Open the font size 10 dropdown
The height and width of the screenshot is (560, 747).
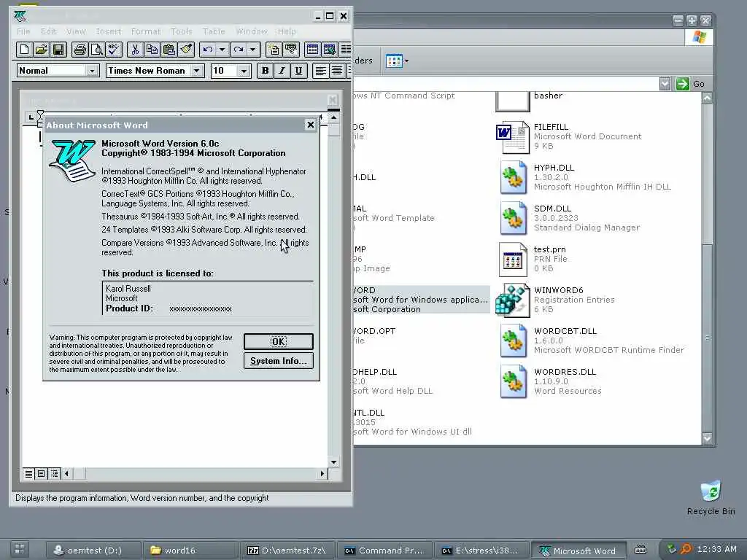click(244, 71)
